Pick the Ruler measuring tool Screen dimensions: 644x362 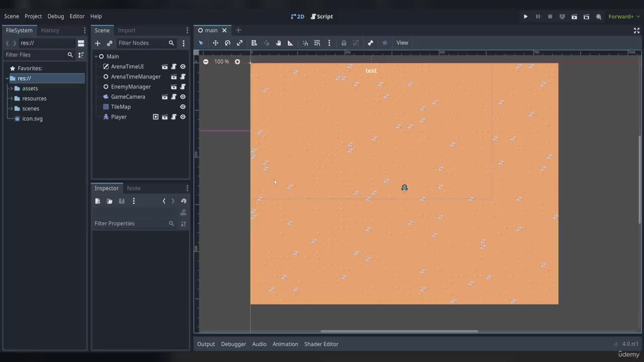(290, 43)
